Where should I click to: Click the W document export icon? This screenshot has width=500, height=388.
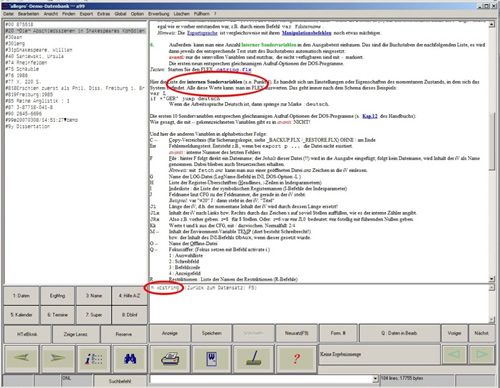pyautogui.click(x=212, y=359)
